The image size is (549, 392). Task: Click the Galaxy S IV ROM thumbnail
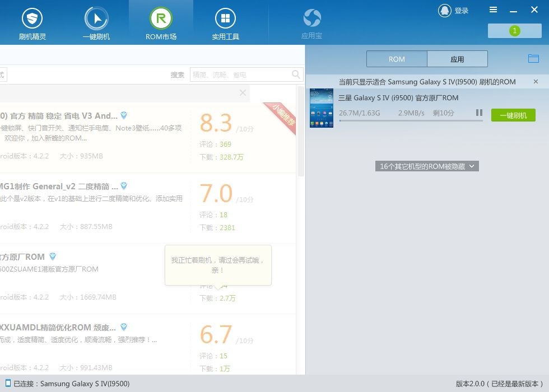(322, 108)
